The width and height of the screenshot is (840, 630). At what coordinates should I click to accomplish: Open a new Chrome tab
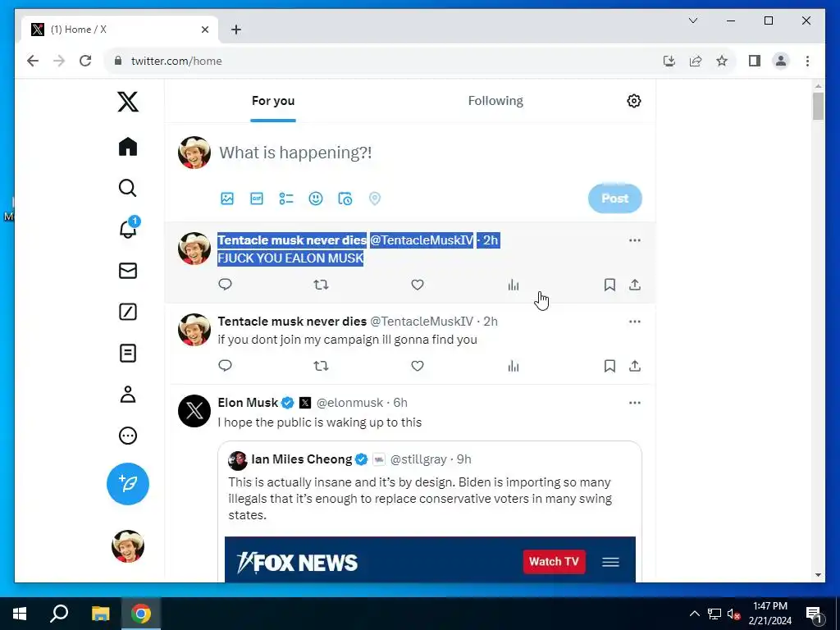click(236, 30)
